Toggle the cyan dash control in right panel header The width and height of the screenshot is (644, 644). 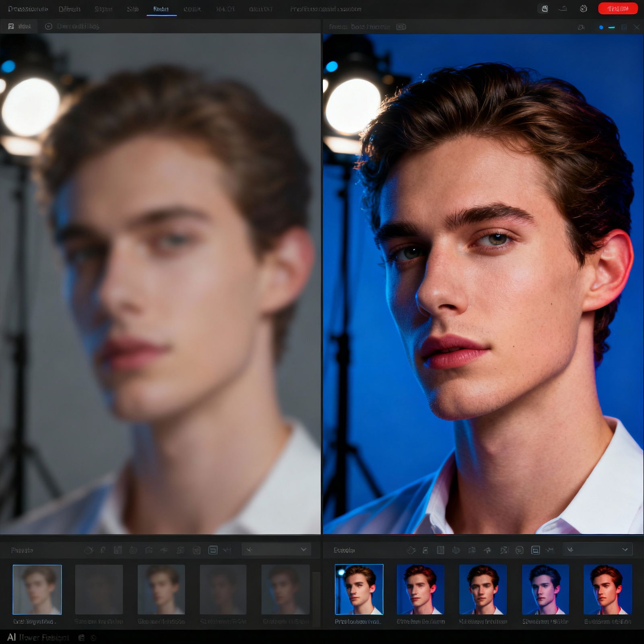point(611,27)
